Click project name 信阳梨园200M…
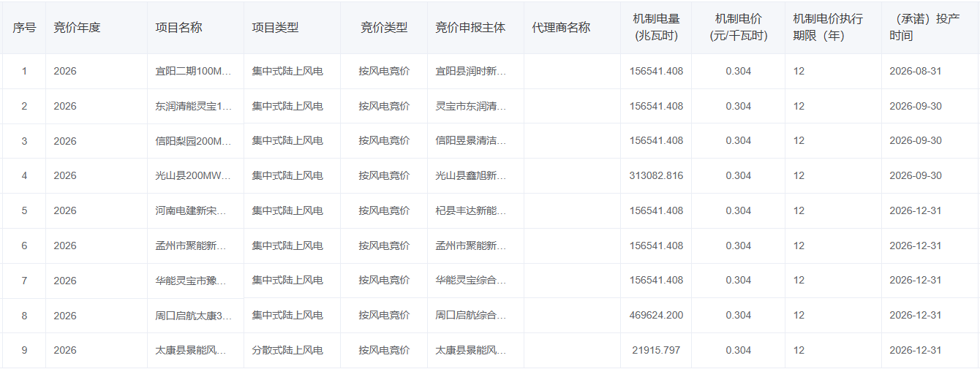 coord(194,141)
